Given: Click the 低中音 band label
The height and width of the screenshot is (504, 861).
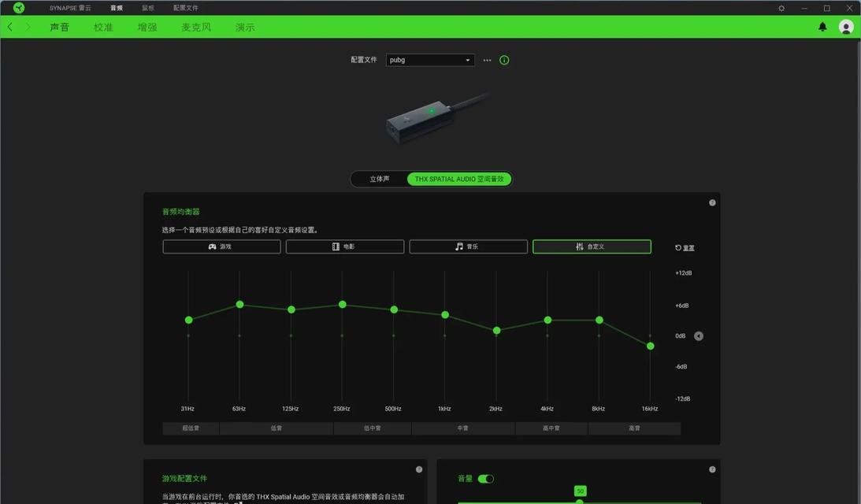Looking at the screenshot, I should [373, 428].
